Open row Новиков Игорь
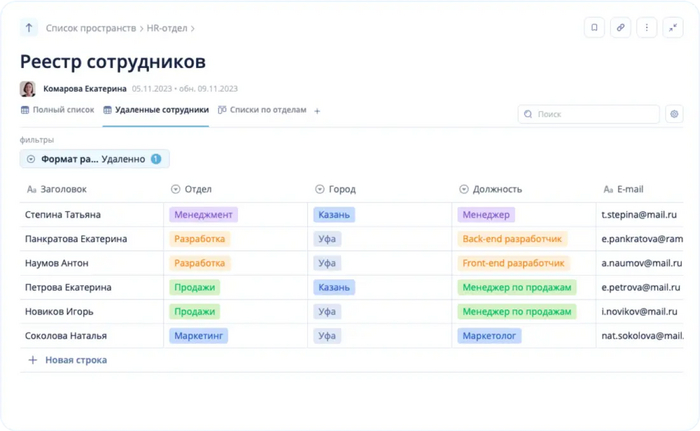This screenshot has height=431, width=700. coord(59,312)
